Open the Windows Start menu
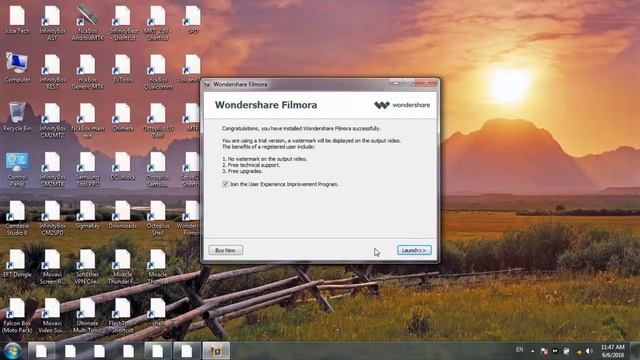The height and width of the screenshot is (360, 640). [12, 351]
